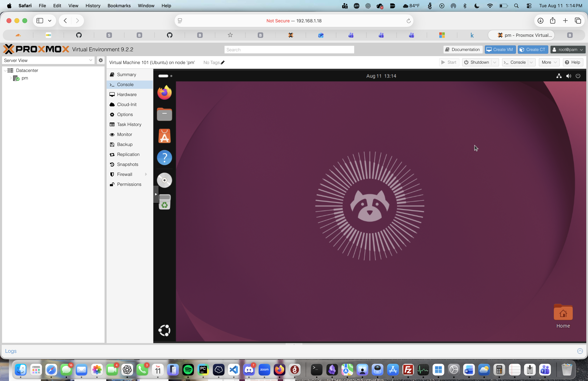The width and height of the screenshot is (588, 381).
Task: Open Visual Studio Code from the Dock
Action: click(x=234, y=370)
